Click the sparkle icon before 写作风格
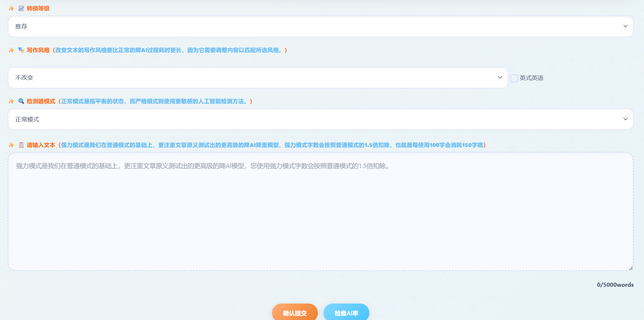644x320 pixels. (x=11, y=50)
